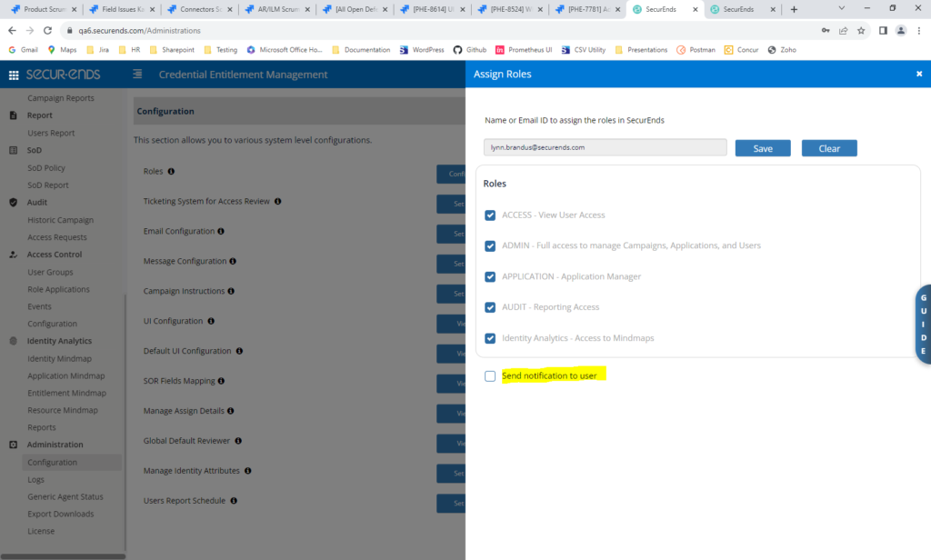The width and height of the screenshot is (931, 560).
Task: Uncheck ACCESS - View User Access role
Action: (x=490, y=215)
